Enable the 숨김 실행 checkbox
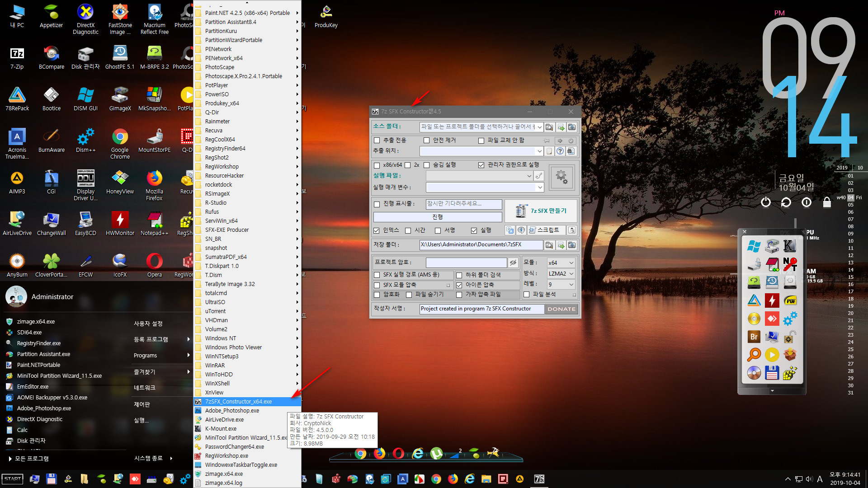Image resolution: width=868 pixels, height=488 pixels. [426, 165]
